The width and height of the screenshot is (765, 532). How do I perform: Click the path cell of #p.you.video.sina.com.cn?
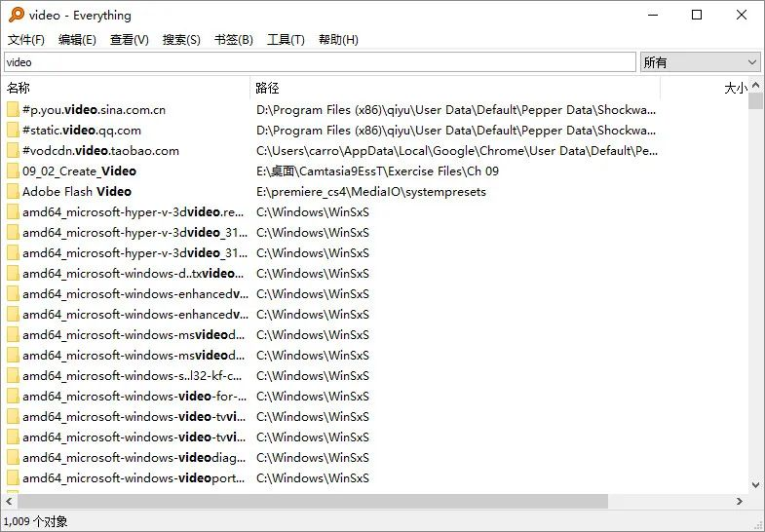[x=456, y=110]
